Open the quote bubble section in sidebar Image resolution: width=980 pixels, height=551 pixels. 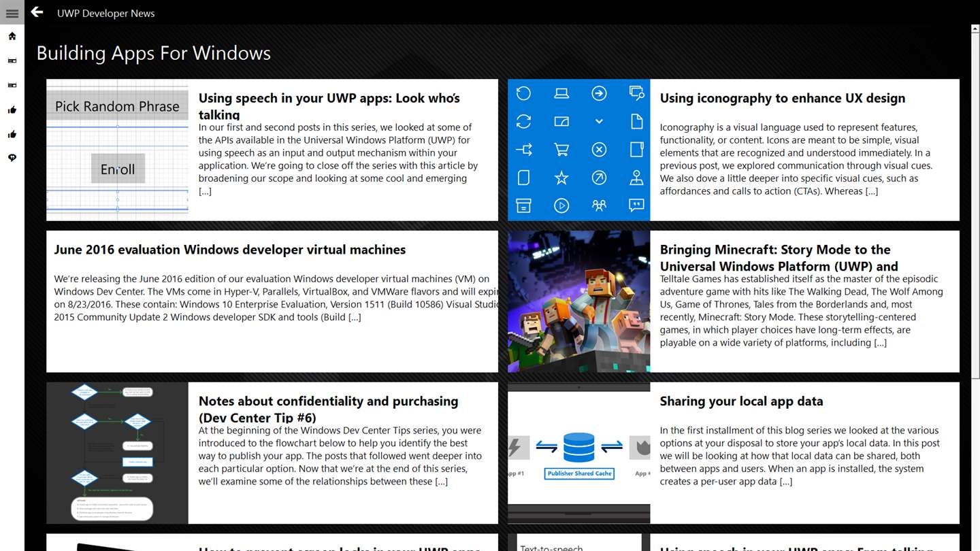pyautogui.click(x=12, y=158)
